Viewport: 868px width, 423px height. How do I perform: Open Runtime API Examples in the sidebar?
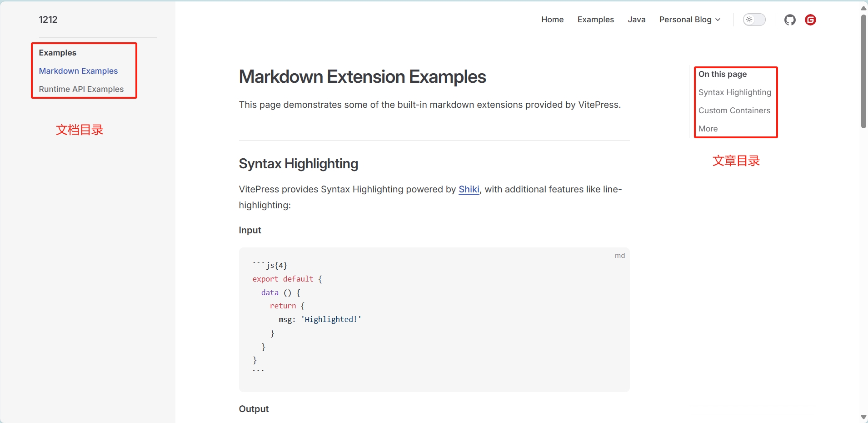[81, 89]
